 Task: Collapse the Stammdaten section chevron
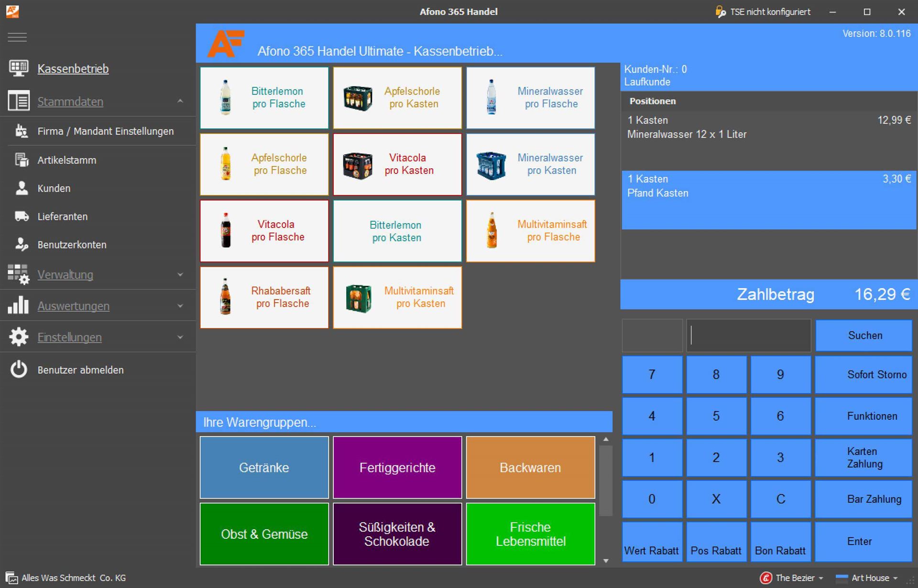click(x=180, y=101)
